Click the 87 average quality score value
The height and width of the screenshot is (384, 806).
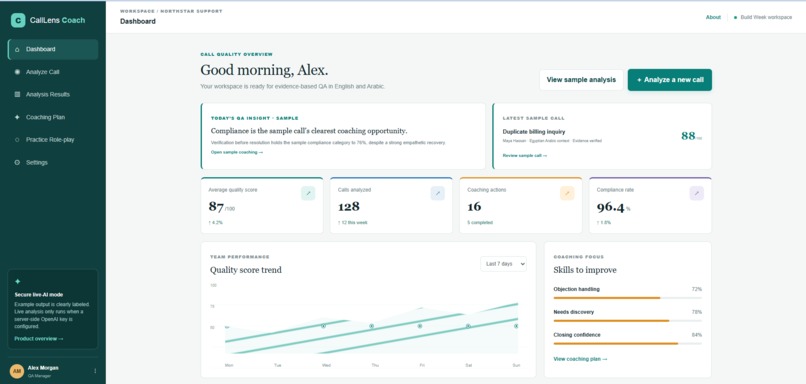click(x=216, y=207)
